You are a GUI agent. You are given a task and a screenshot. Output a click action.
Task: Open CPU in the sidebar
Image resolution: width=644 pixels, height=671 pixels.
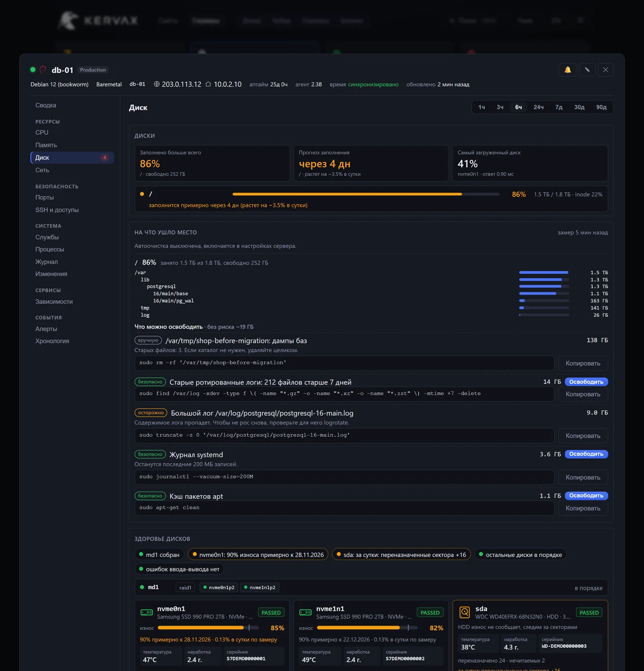(x=72, y=133)
